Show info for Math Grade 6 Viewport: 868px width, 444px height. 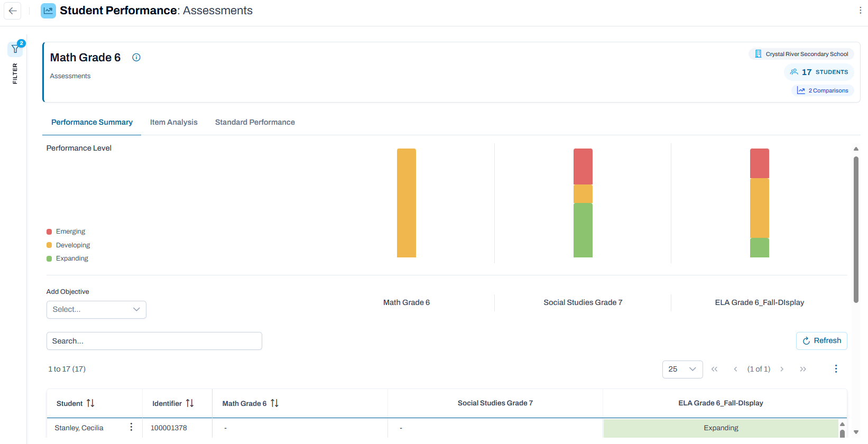(x=136, y=58)
